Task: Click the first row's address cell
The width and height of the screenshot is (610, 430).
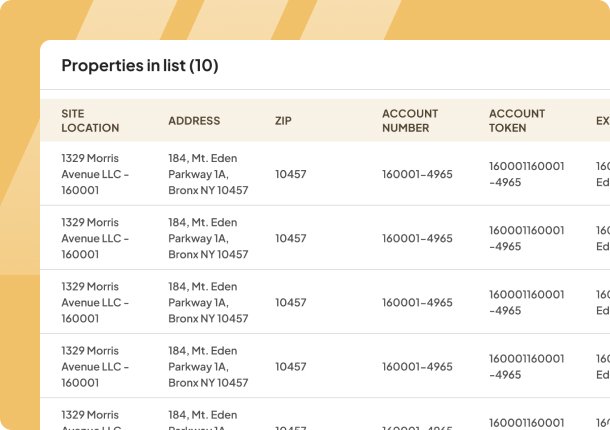Action: [x=208, y=174]
